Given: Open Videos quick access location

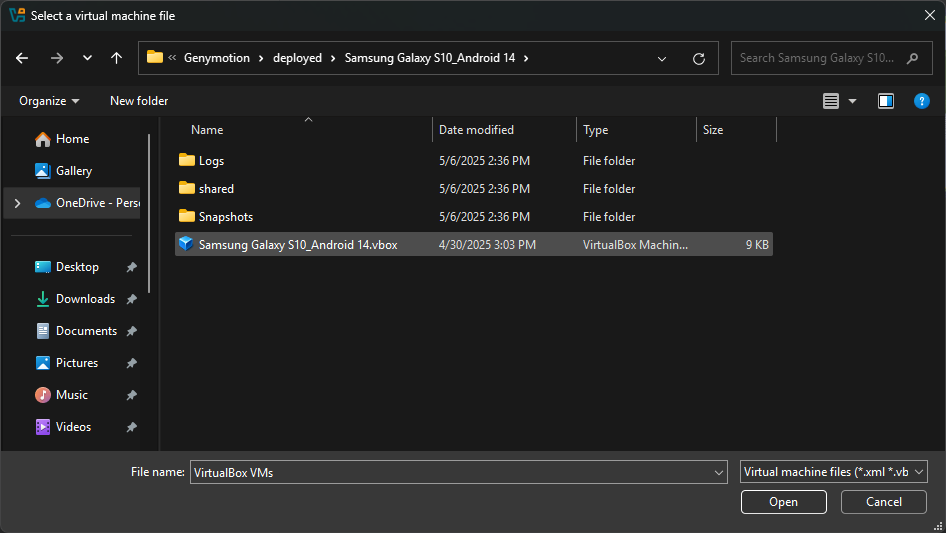Looking at the screenshot, I should coord(73,427).
